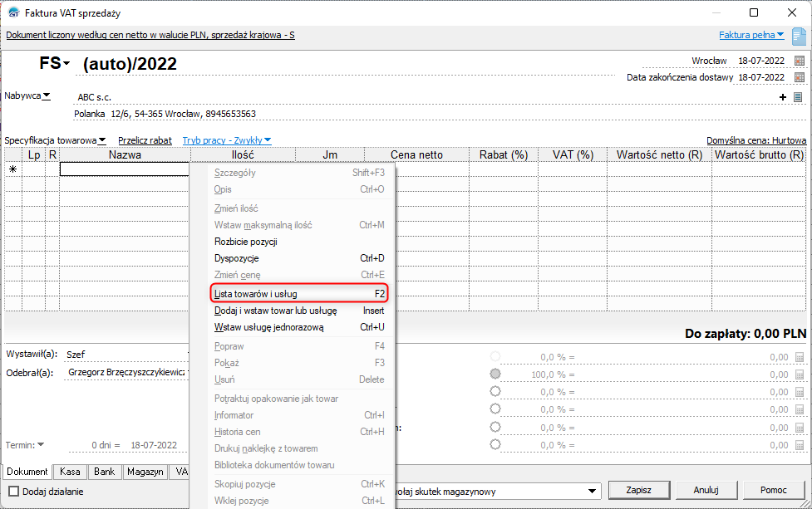Switch to the Bank tab
812x509 pixels.
[x=104, y=472]
